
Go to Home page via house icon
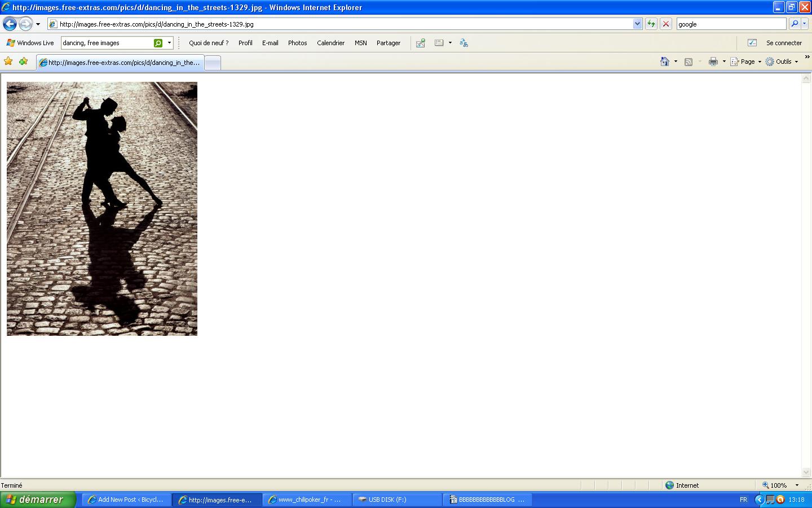665,62
